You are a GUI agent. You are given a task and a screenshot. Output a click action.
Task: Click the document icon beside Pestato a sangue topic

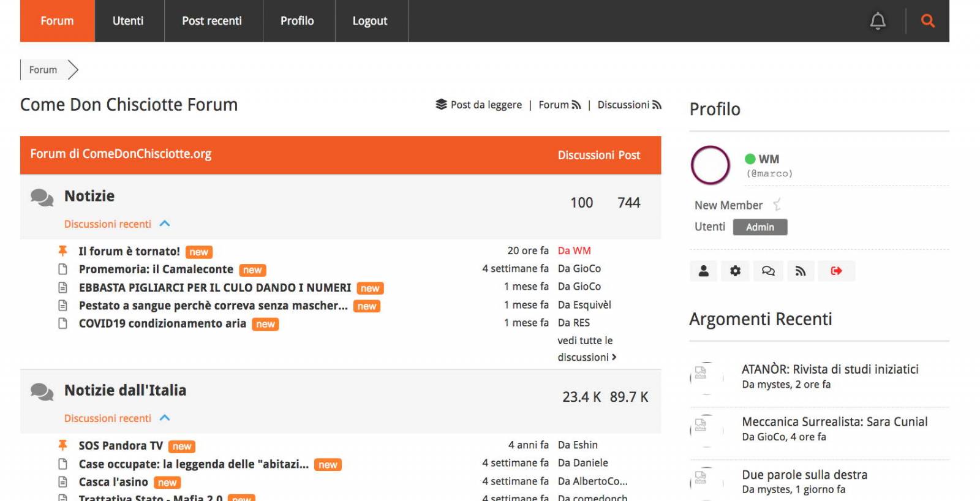coord(62,305)
